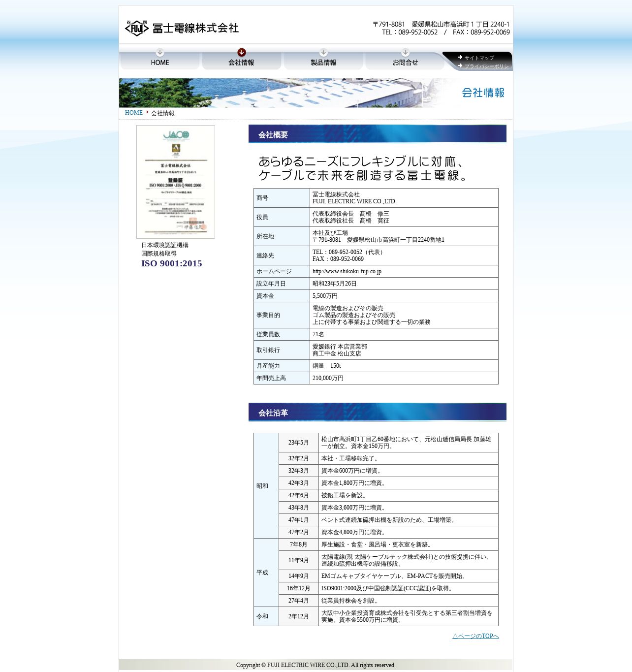Click the red arrow icon above 会社情報
632x672 pixels.
(x=241, y=52)
